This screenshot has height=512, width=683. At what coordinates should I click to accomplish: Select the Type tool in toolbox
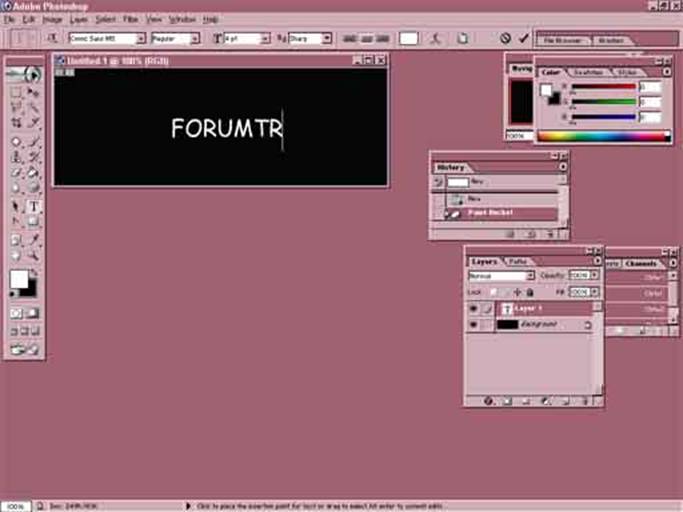(34, 207)
